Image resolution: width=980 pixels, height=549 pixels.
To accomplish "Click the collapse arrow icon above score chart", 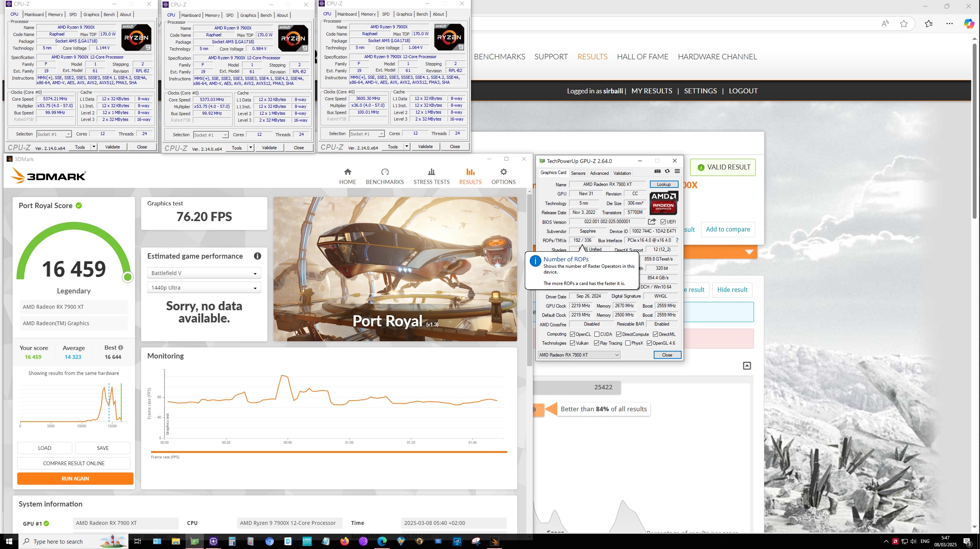I will (747, 366).
